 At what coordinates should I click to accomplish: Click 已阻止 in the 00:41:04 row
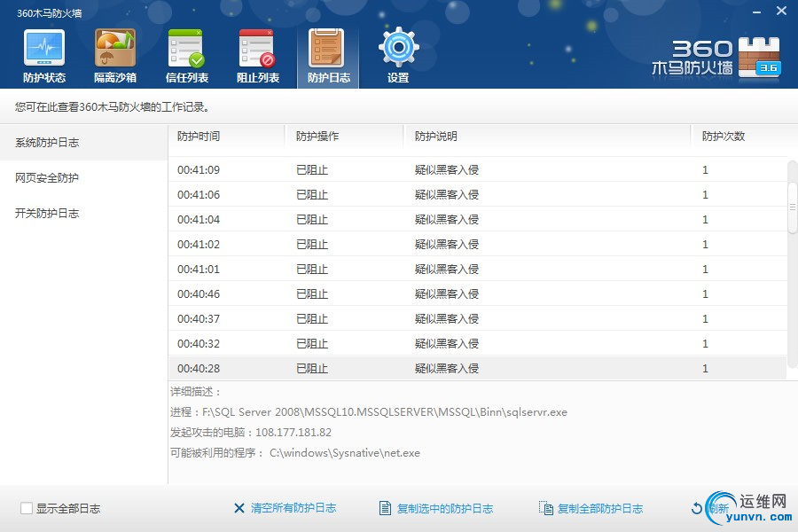point(312,219)
